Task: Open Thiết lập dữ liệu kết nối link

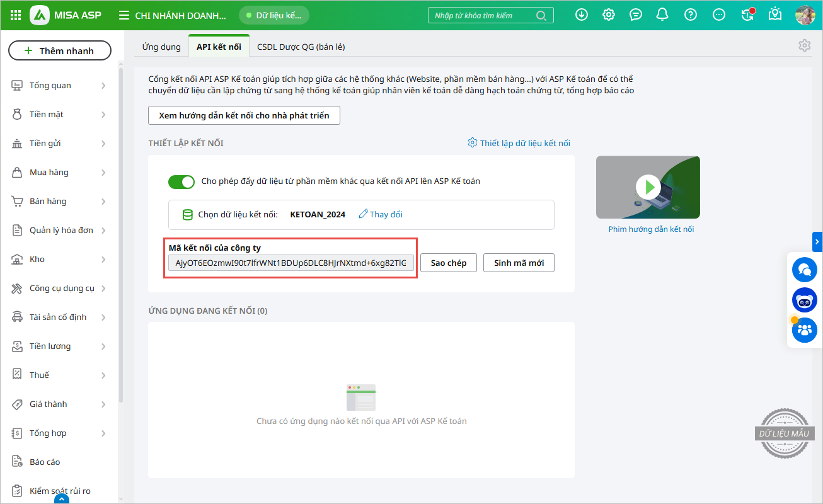Action: [x=519, y=143]
